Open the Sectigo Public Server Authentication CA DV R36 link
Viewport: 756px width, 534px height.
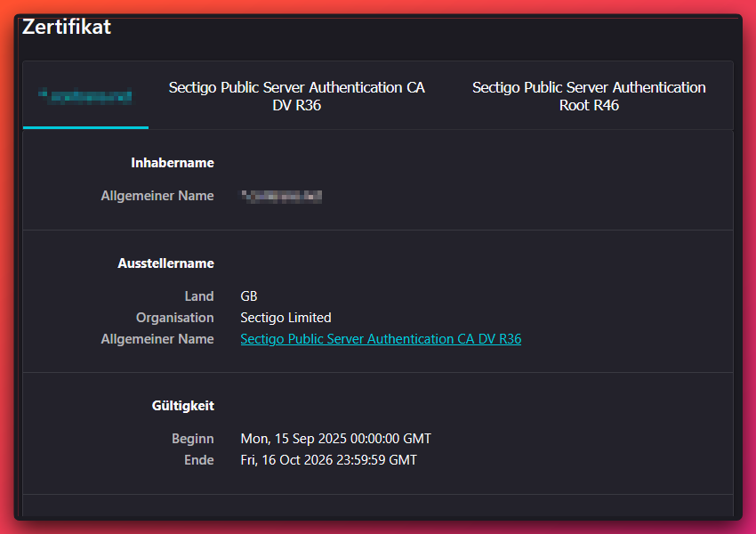[x=381, y=338]
